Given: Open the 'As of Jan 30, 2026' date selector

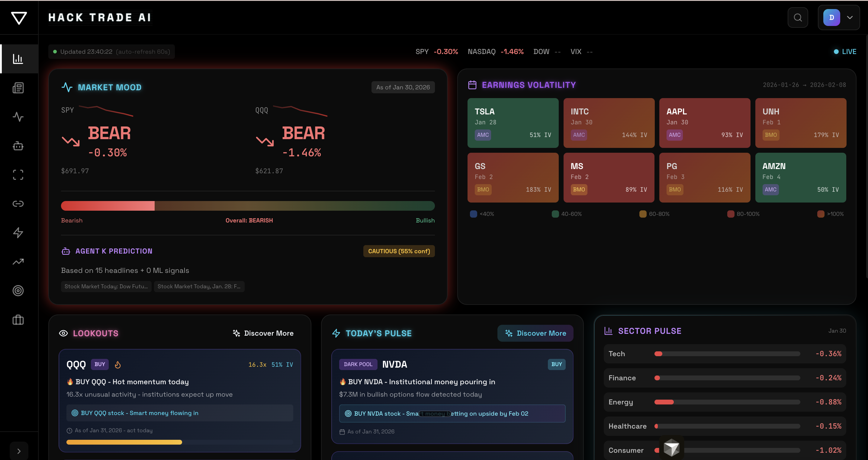Looking at the screenshot, I should [x=403, y=87].
